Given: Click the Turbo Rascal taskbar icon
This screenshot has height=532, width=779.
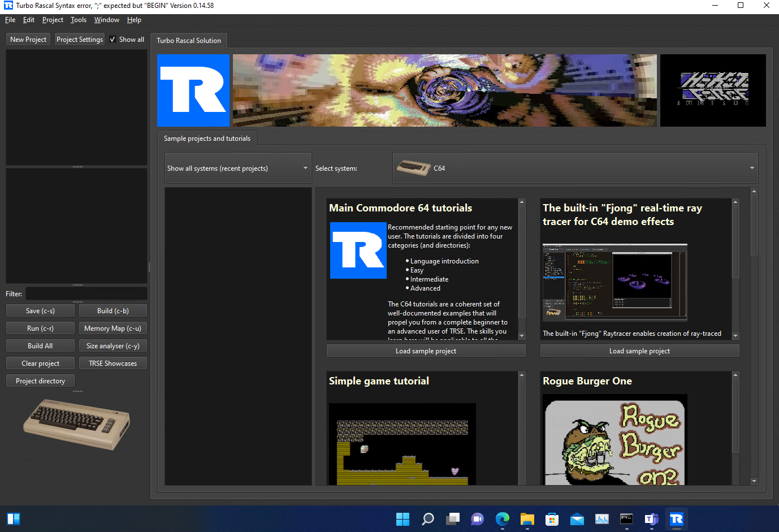Looking at the screenshot, I should (x=676, y=519).
